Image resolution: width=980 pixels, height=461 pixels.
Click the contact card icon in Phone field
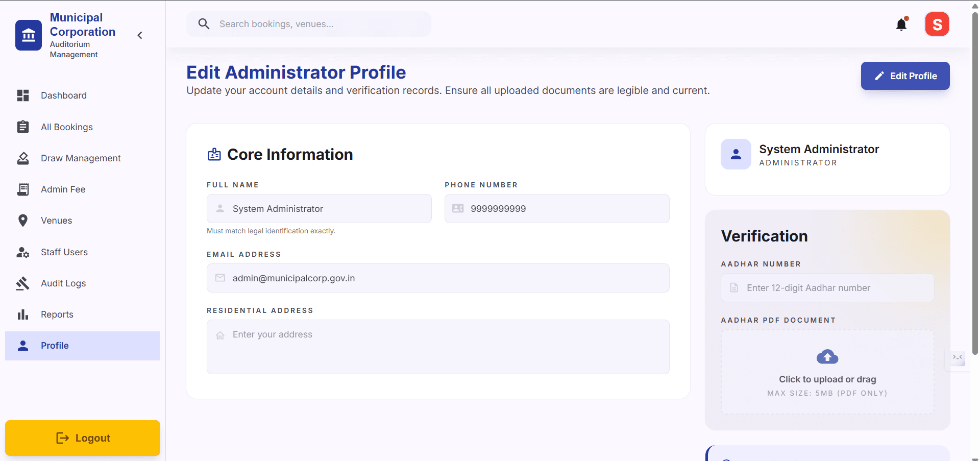click(x=458, y=208)
